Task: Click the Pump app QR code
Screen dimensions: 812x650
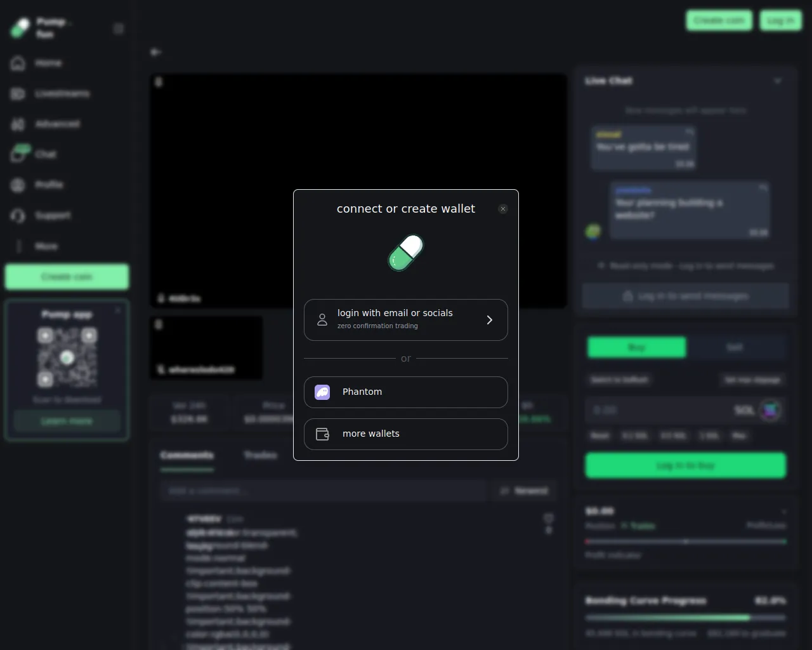Action: click(x=67, y=357)
